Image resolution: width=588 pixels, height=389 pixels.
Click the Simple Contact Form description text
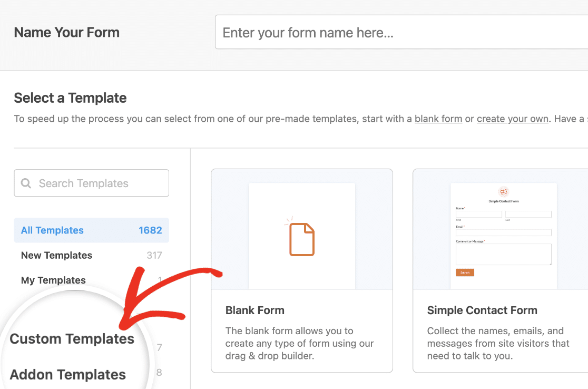click(x=498, y=343)
